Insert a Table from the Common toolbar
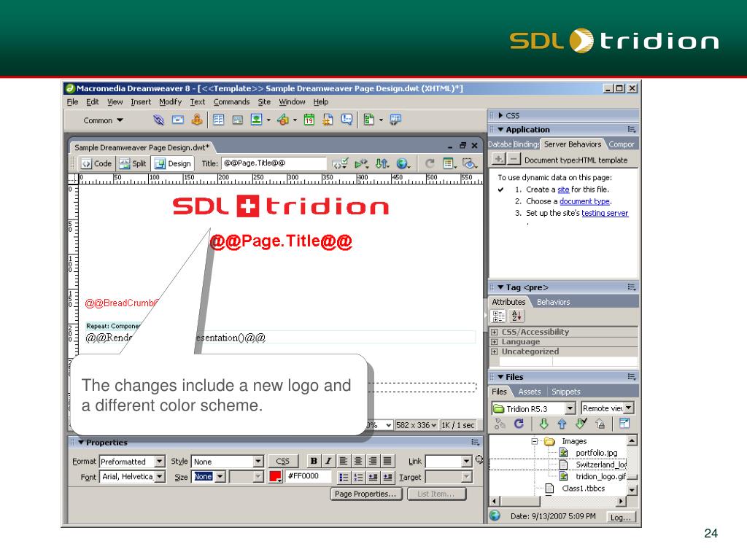Image resolution: width=747 pixels, height=560 pixels. [x=219, y=120]
